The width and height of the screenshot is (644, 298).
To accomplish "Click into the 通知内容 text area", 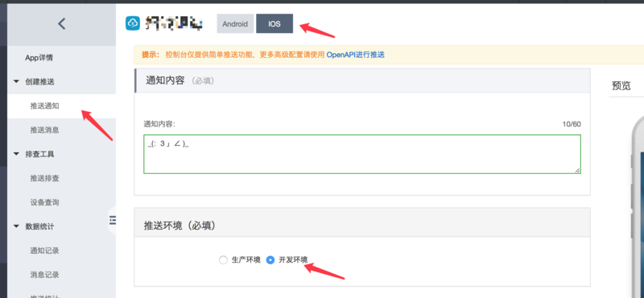I will point(361,154).
